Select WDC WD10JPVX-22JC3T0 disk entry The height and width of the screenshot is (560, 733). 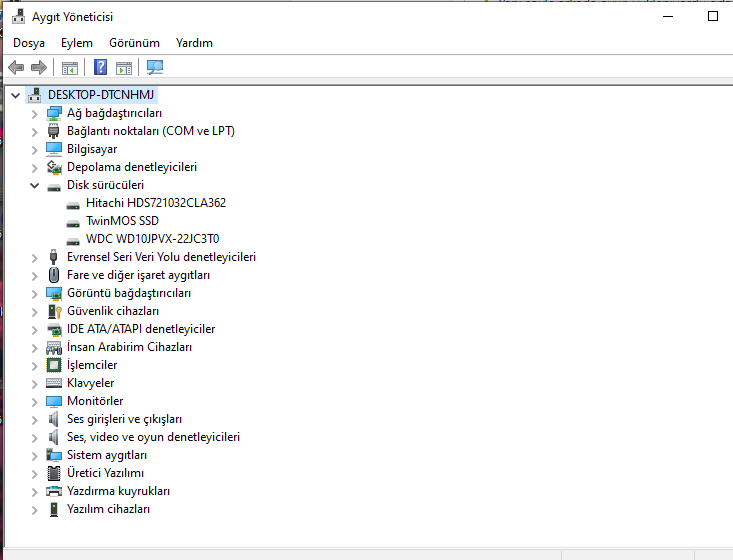click(x=152, y=239)
